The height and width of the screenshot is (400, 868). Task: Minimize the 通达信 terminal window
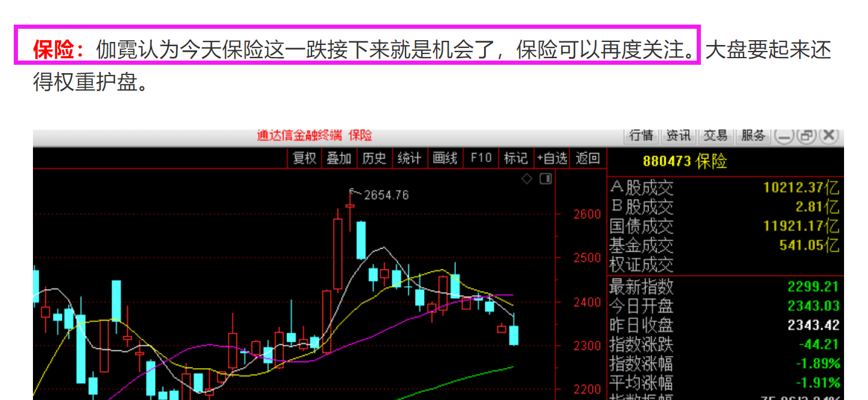point(784,136)
